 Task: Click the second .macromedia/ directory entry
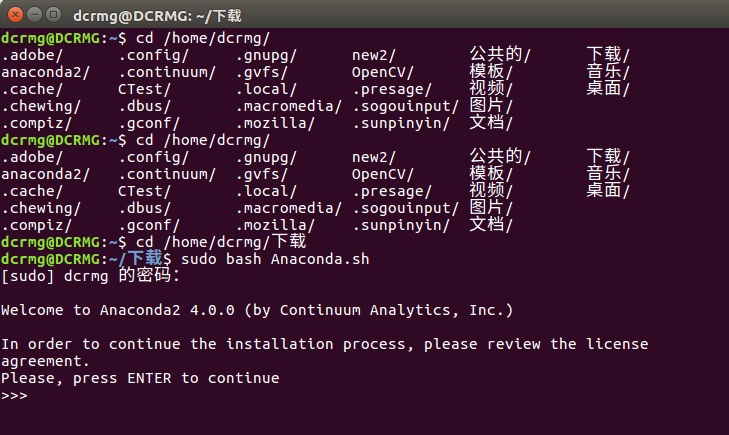(x=288, y=208)
